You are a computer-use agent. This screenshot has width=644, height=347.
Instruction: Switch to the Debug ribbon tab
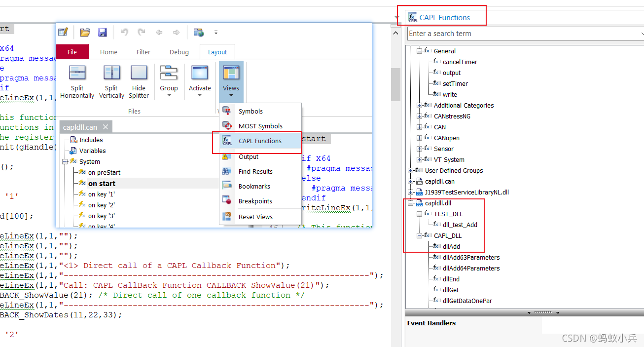179,52
